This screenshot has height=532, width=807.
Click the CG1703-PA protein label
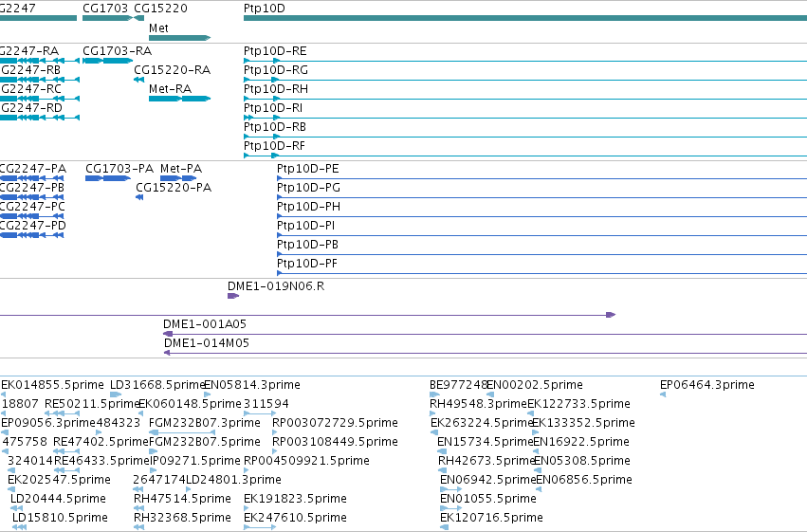119,169
